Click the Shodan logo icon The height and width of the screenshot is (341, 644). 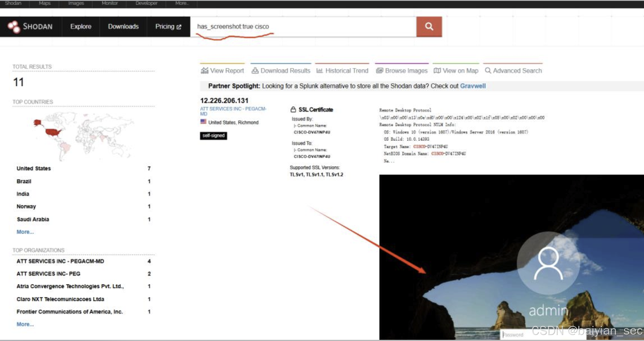[14, 27]
